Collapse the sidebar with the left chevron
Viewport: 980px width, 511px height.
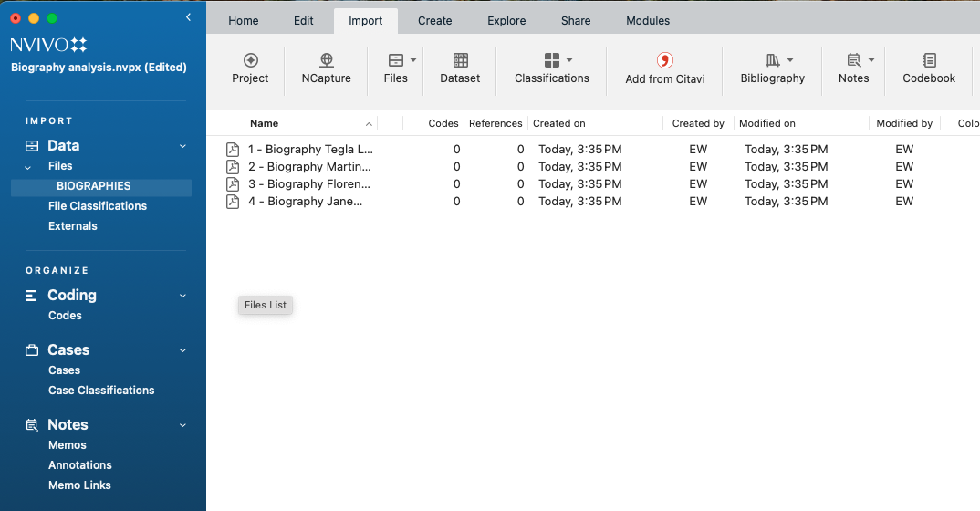pos(188,17)
